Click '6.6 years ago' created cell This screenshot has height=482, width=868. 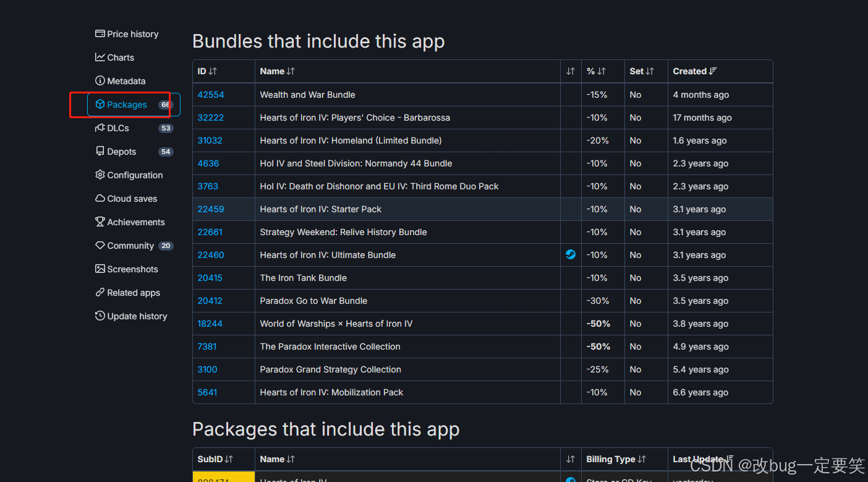coord(720,392)
